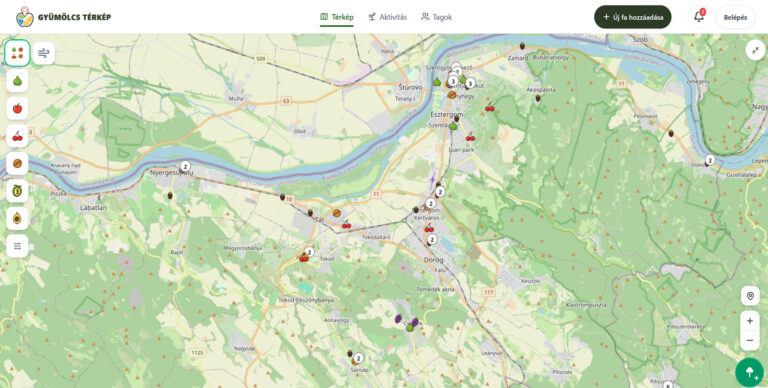Filter map by plum icon
This screenshot has height=388, width=768.
[x=17, y=191]
